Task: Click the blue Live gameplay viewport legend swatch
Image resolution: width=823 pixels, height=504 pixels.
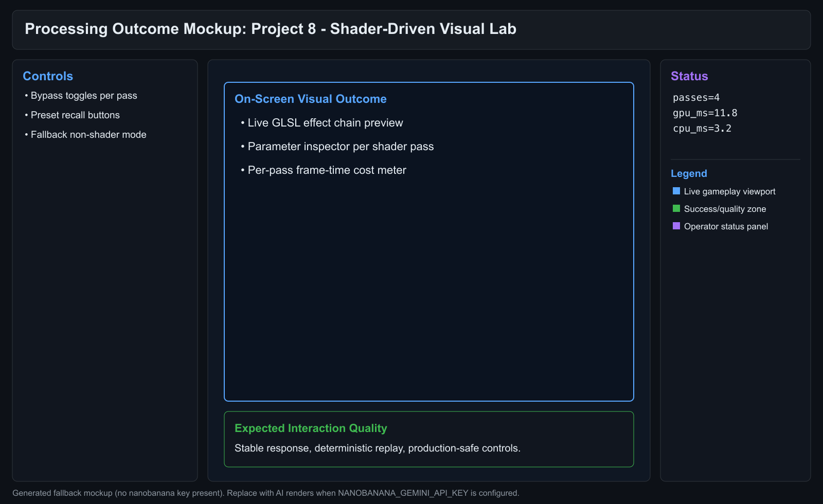Action: 675,191
